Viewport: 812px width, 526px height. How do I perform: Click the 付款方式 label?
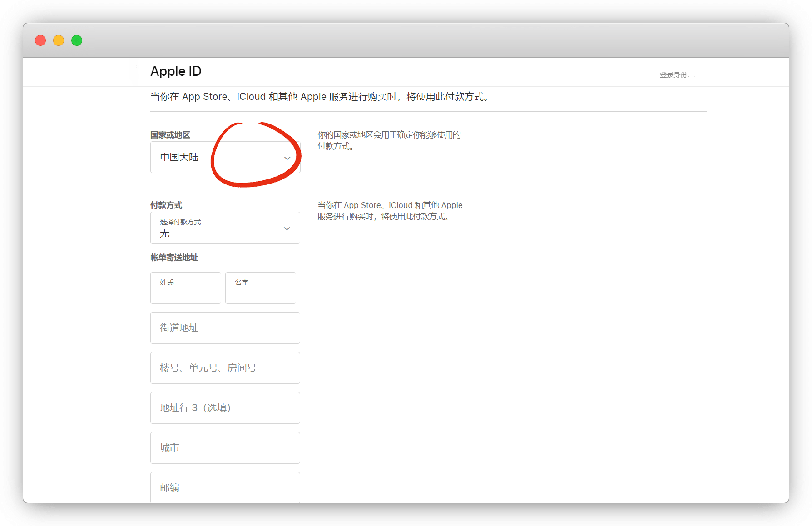[166, 205]
